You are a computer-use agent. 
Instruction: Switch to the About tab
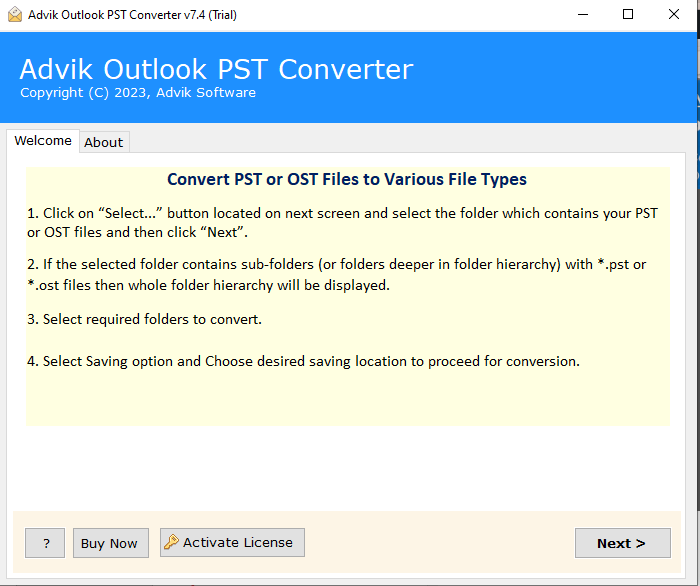tap(103, 142)
